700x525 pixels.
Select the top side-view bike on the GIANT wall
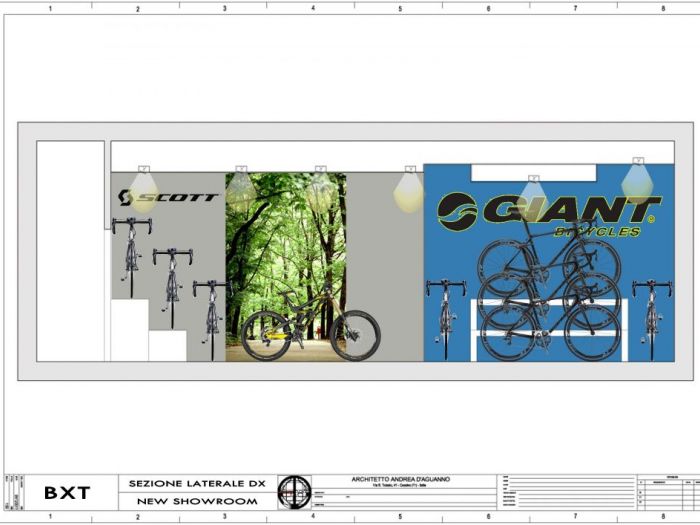[548, 252]
